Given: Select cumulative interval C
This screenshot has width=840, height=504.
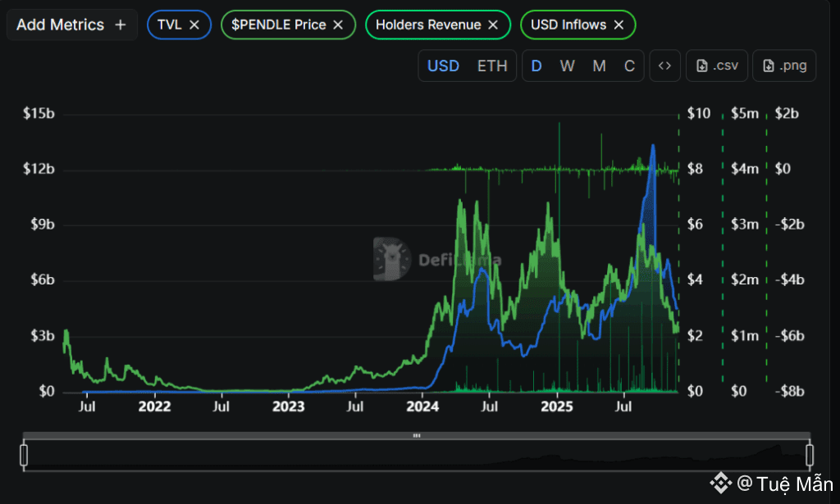Looking at the screenshot, I should [x=629, y=66].
